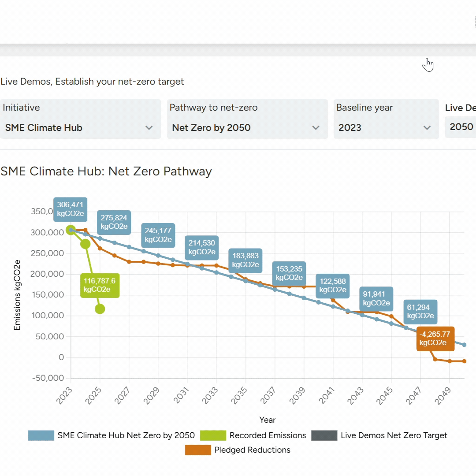The image size is (476, 476).
Task: Click the Initiative dropdown chevron arrow
Action: (x=149, y=128)
